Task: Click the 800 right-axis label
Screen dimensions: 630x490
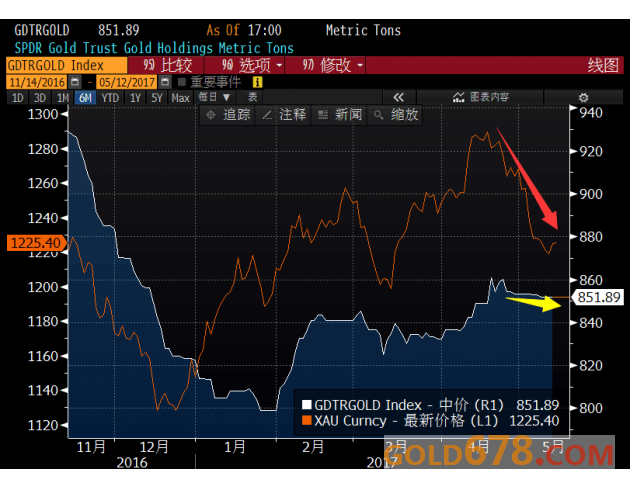Action: tap(591, 408)
